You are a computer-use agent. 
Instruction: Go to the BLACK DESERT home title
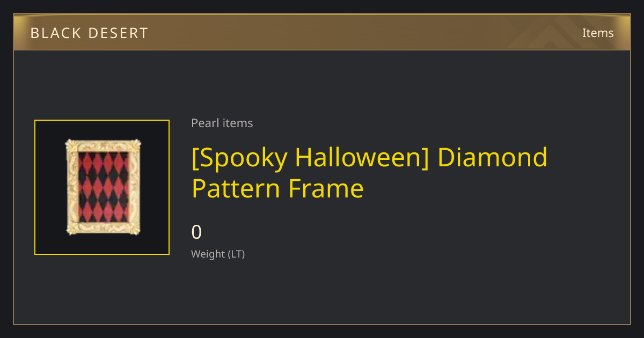(89, 33)
